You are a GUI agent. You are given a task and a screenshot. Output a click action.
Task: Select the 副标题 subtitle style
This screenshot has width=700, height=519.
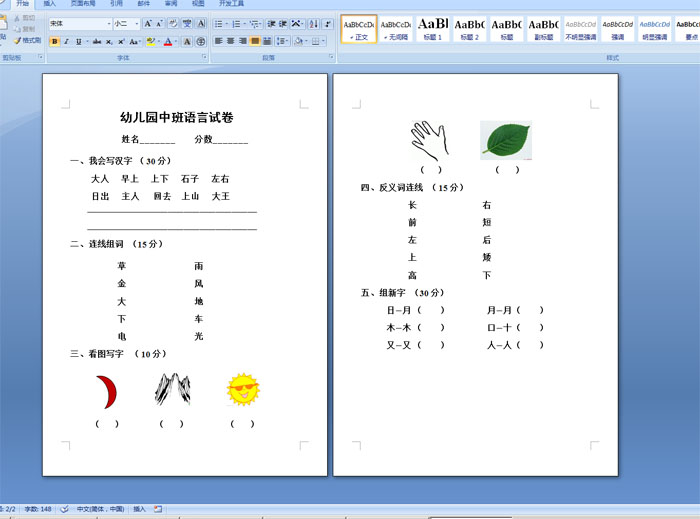pyautogui.click(x=544, y=29)
